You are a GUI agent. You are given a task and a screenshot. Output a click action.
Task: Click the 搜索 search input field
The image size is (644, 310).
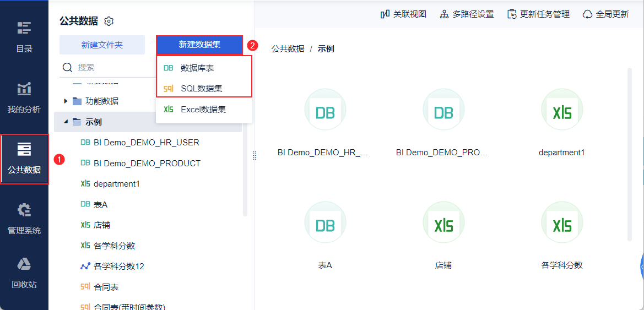tap(110, 68)
